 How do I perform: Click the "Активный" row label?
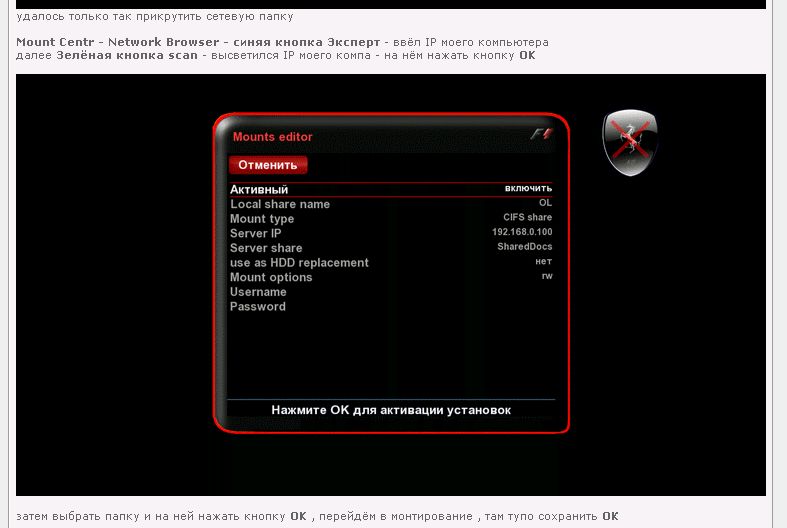coord(259,189)
